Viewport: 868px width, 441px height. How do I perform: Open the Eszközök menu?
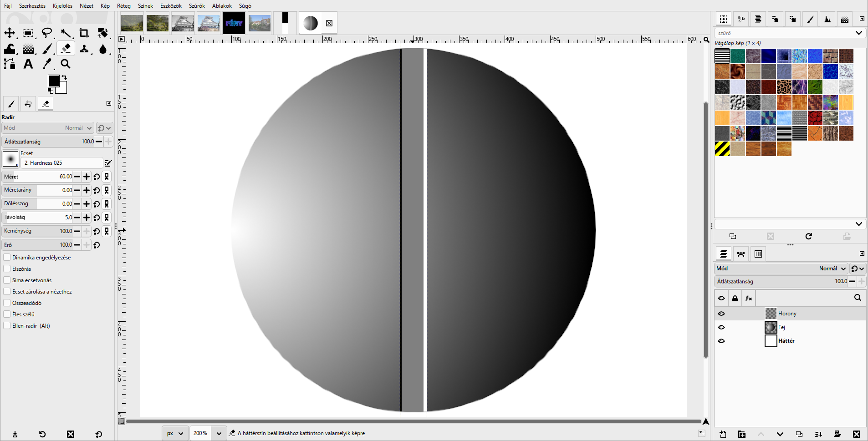click(171, 6)
